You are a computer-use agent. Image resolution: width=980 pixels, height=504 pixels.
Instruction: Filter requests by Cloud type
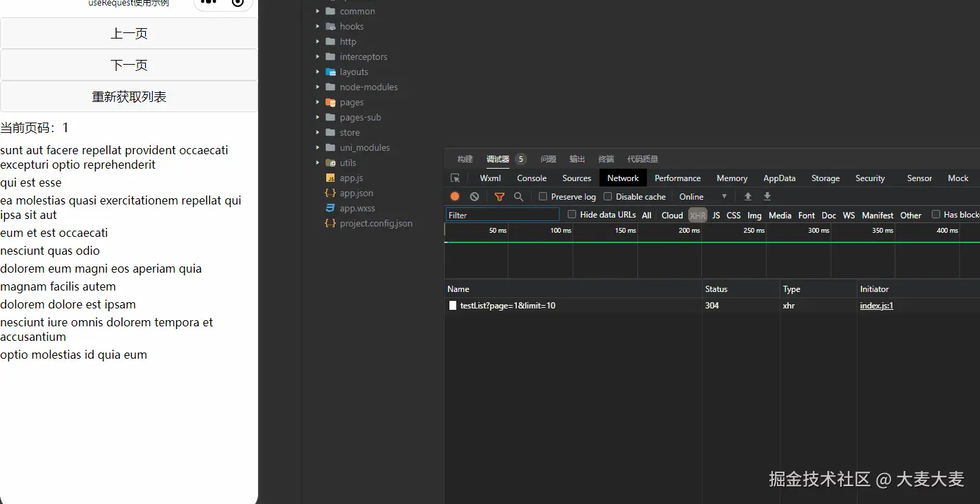pyautogui.click(x=672, y=215)
